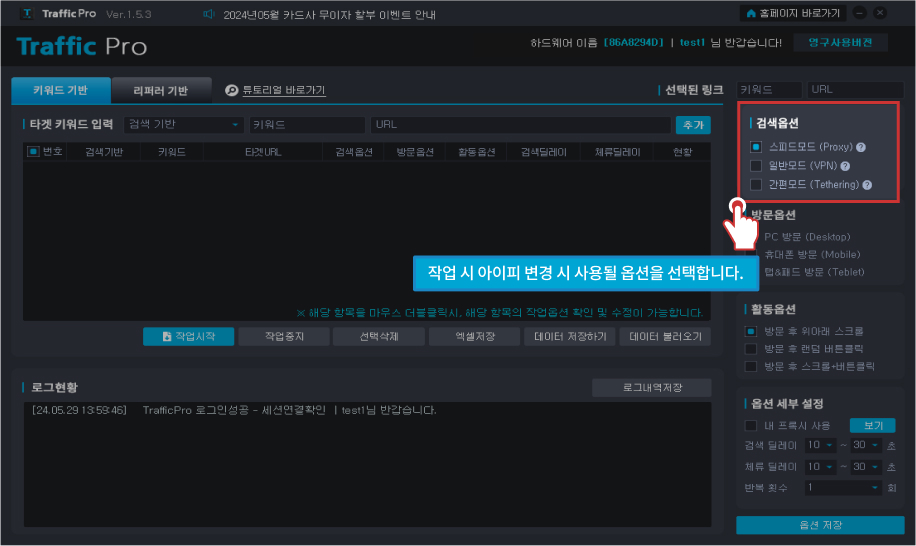Image resolution: width=916 pixels, height=546 pixels.
Task: Open the 홈페이지 바로가기 button
Action: coord(793,13)
